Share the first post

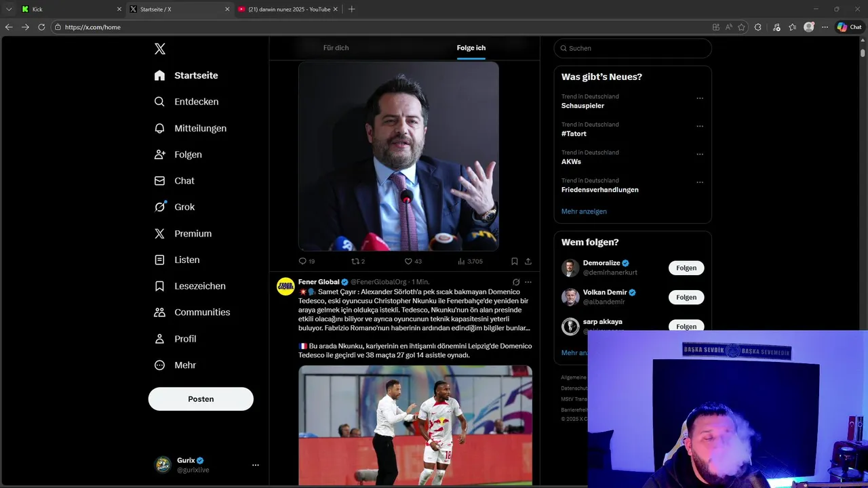[528, 261]
